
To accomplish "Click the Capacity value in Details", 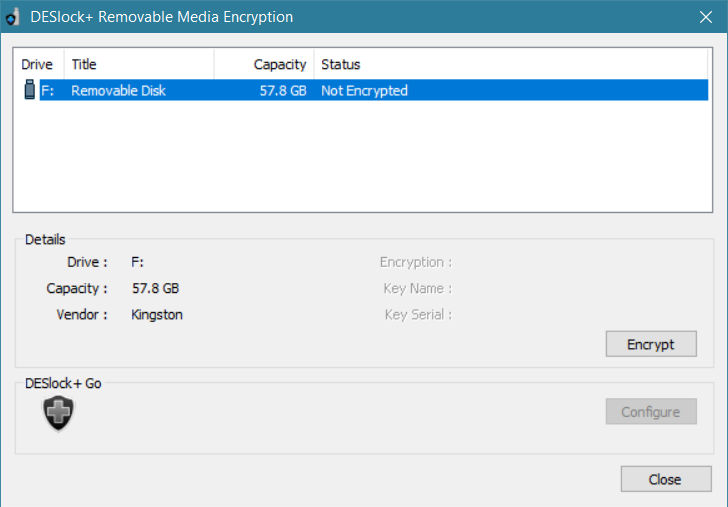I will [155, 288].
